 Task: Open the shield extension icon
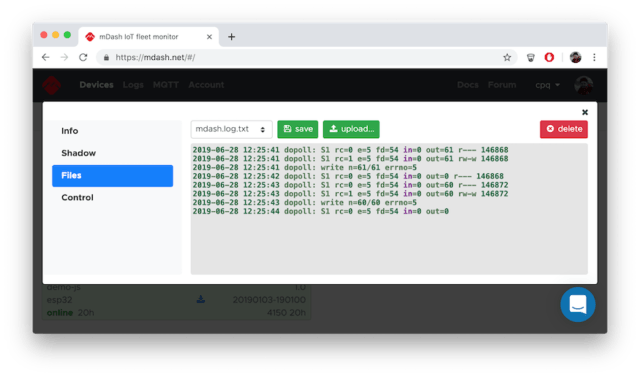coord(531,58)
